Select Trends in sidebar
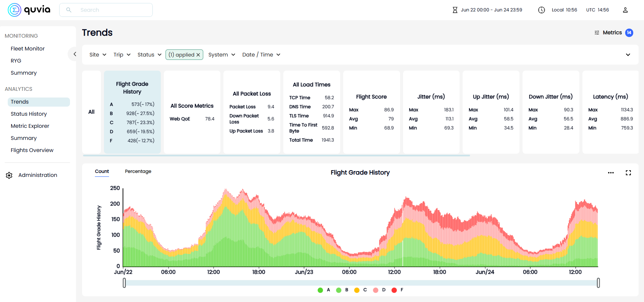The height and width of the screenshot is (302, 644). pos(39,102)
